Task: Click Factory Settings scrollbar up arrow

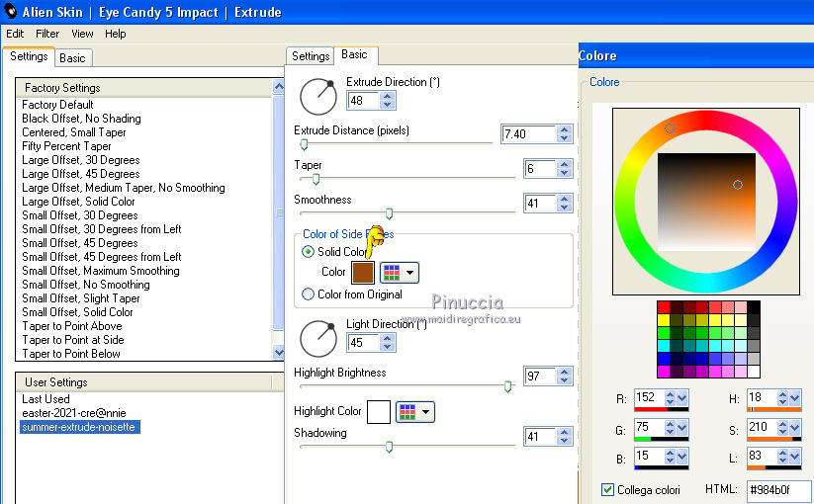Action: tap(279, 87)
